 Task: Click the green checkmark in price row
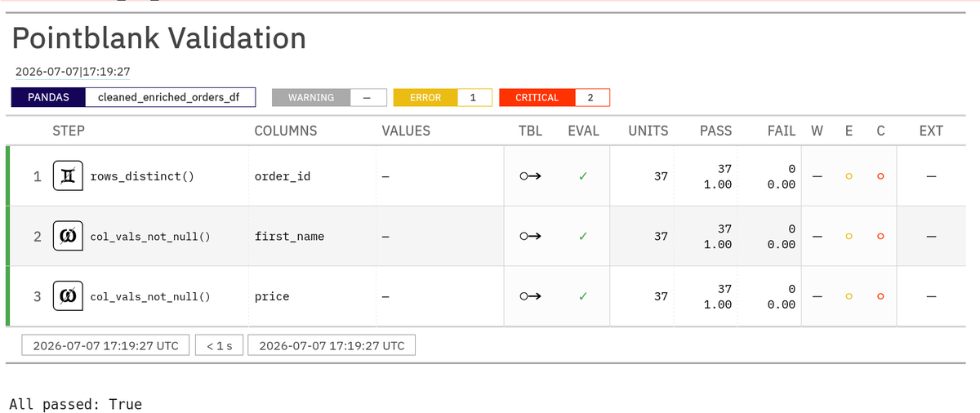583,296
